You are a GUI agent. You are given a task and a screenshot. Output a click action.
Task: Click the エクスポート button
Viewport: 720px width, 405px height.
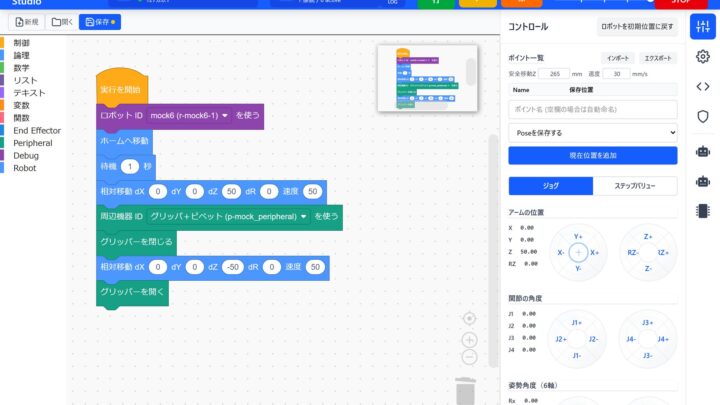658,58
